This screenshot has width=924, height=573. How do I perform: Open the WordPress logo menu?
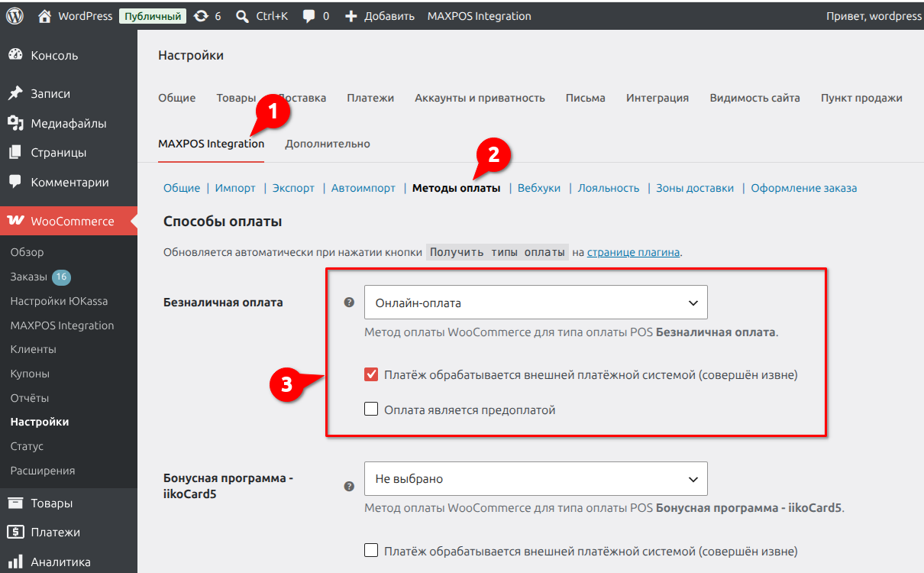16,15
